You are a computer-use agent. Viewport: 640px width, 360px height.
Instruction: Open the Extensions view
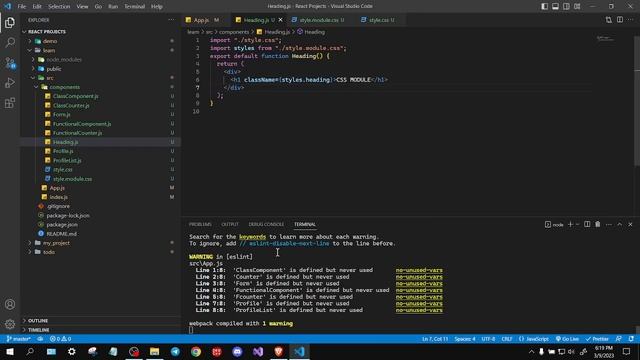(x=10, y=103)
